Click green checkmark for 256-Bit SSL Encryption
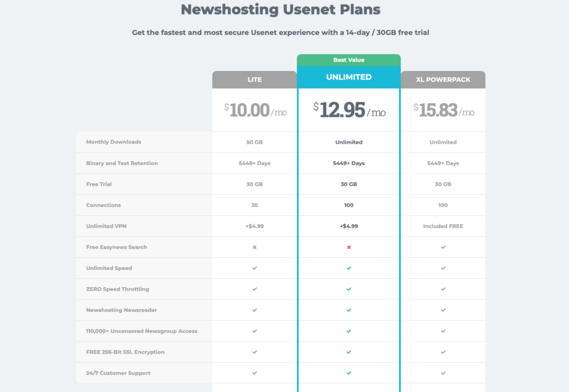 pos(349,352)
